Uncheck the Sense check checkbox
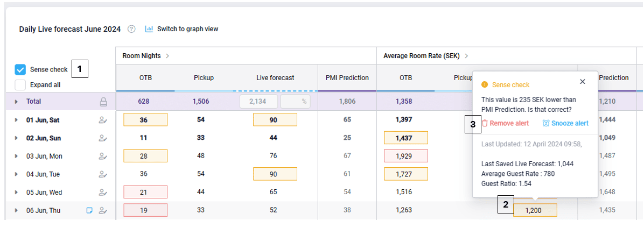Viewport: 644px width, 228px height. click(x=20, y=69)
